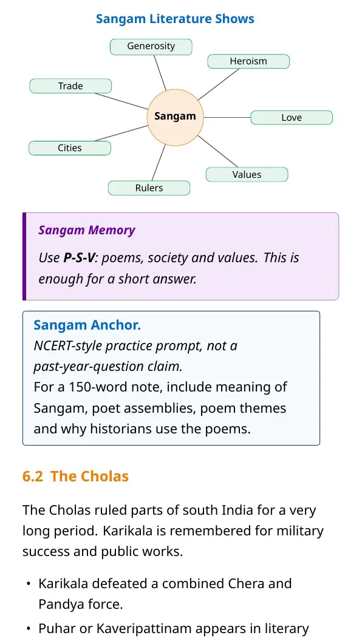Click the Sangam Anchor heading
Screen dimensions: 362x644
coord(87,325)
